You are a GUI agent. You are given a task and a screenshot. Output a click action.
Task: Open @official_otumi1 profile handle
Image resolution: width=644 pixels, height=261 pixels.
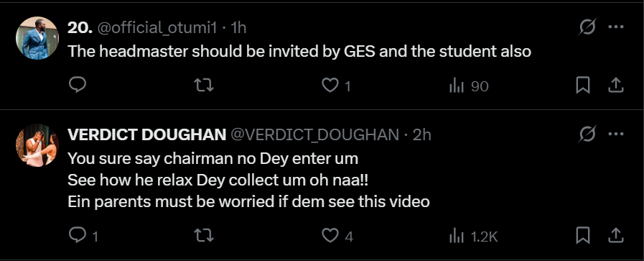pyautogui.click(x=157, y=27)
